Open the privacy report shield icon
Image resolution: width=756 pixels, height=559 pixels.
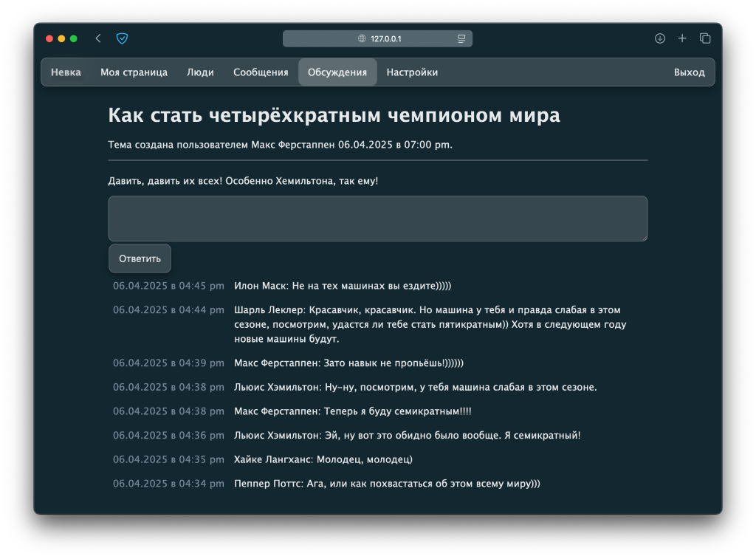pos(122,38)
